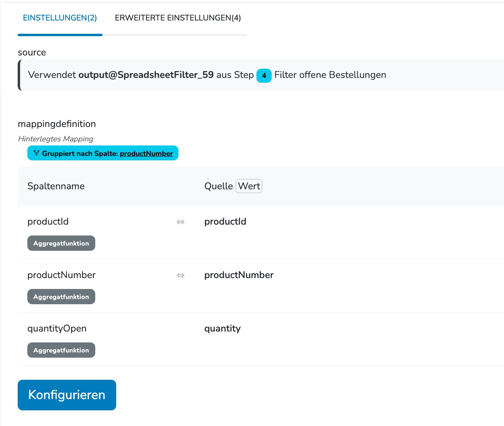The image size is (504, 426).
Task: Click the Filter offene Bestellungen step name
Action: click(330, 75)
